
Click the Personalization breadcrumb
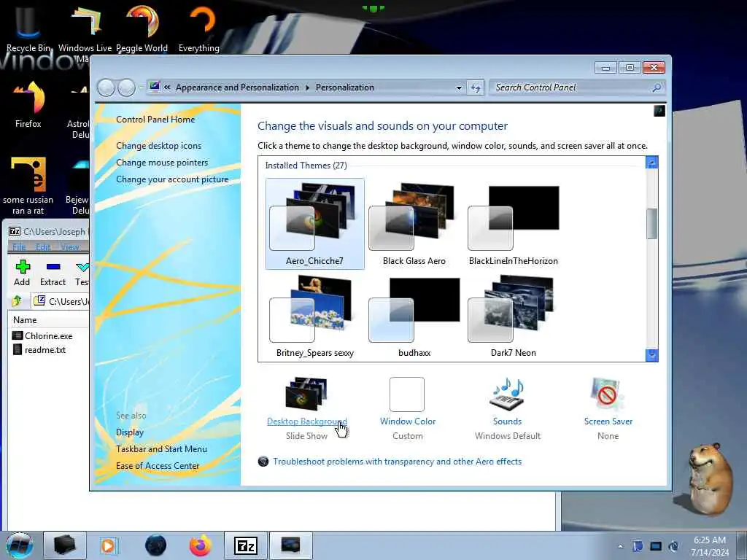345,87
